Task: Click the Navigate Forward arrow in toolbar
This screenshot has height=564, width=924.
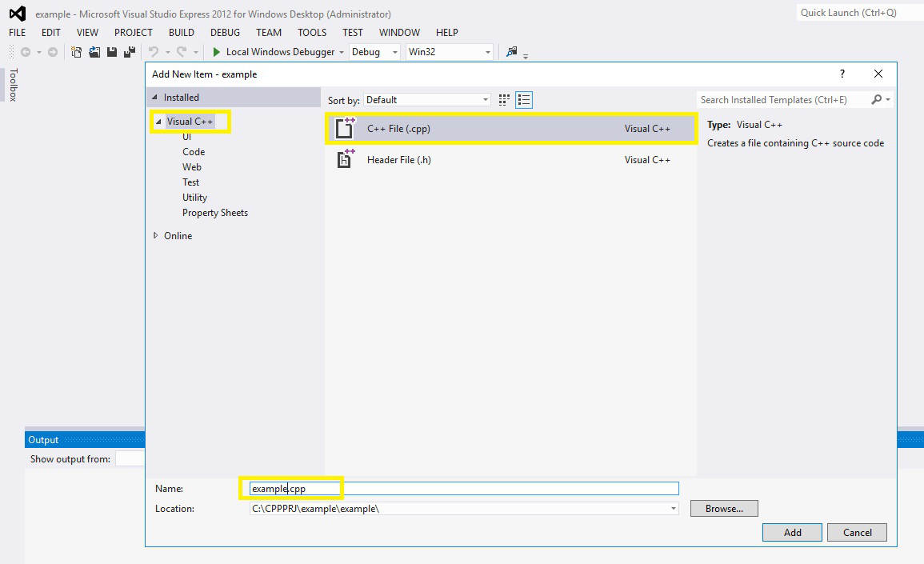Action: [53, 53]
